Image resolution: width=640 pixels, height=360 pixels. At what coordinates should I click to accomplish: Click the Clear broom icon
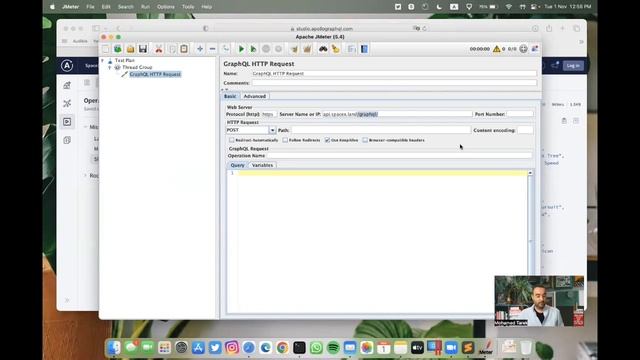tap(294, 49)
